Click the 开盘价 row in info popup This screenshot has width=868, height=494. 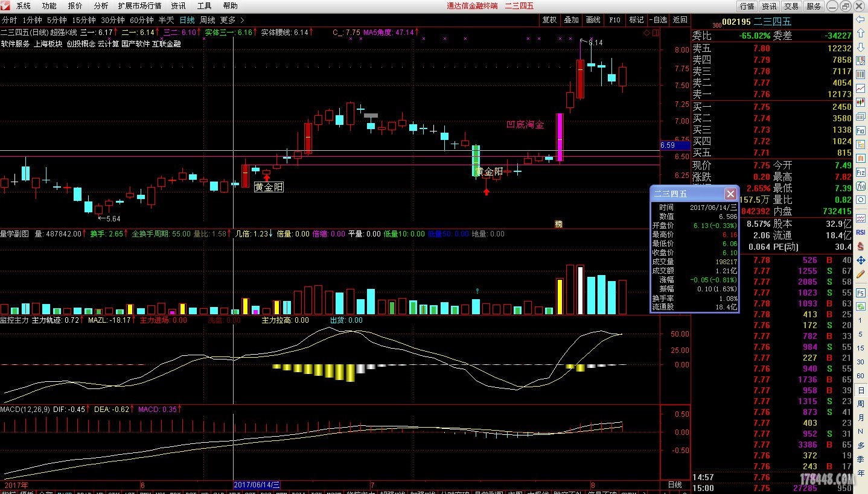[695, 225]
